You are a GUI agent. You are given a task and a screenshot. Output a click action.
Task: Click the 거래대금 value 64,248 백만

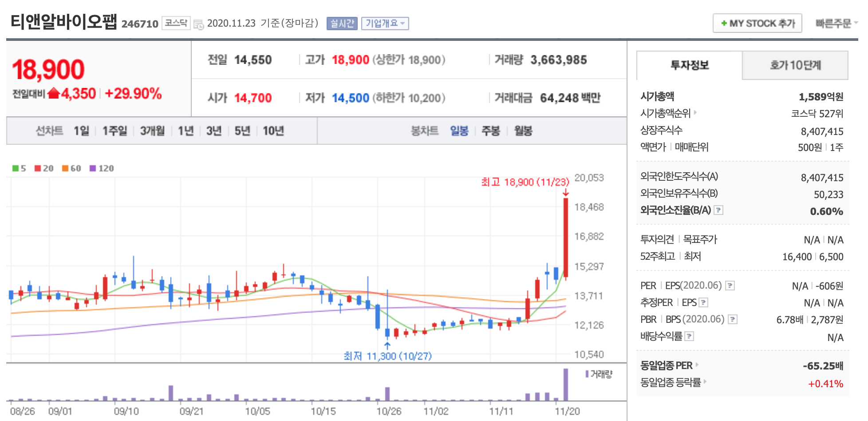point(570,98)
